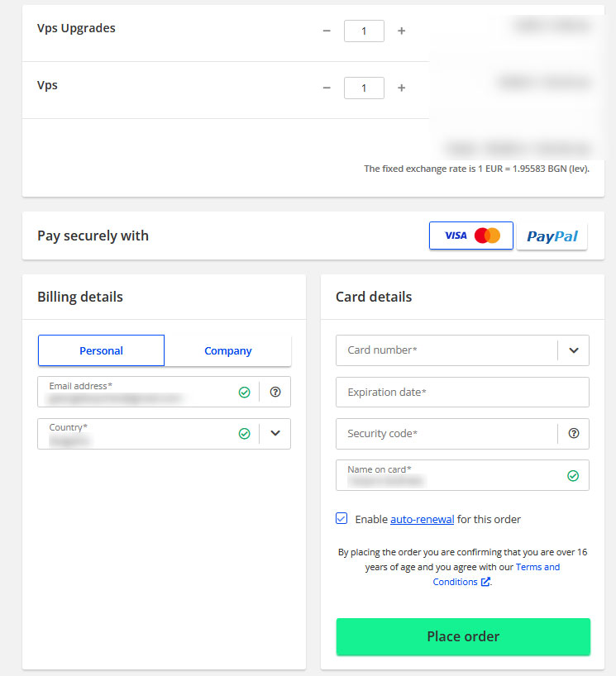Expand the Country dropdown

coord(275,434)
